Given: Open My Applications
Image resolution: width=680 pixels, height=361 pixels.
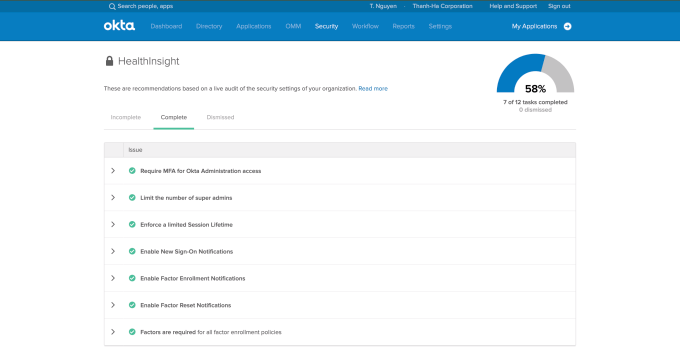Looking at the screenshot, I should 534,26.
